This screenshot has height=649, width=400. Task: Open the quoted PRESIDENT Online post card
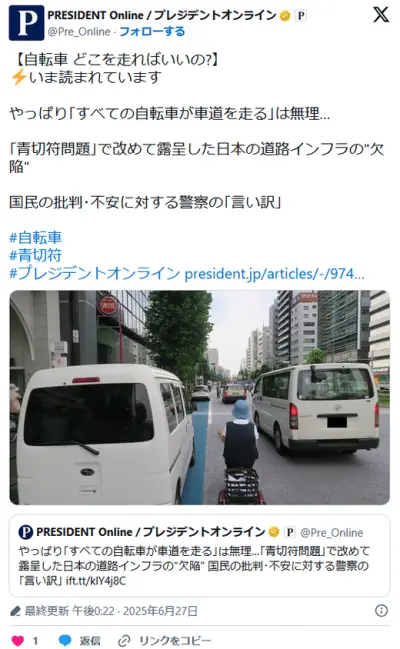(200, 555)
